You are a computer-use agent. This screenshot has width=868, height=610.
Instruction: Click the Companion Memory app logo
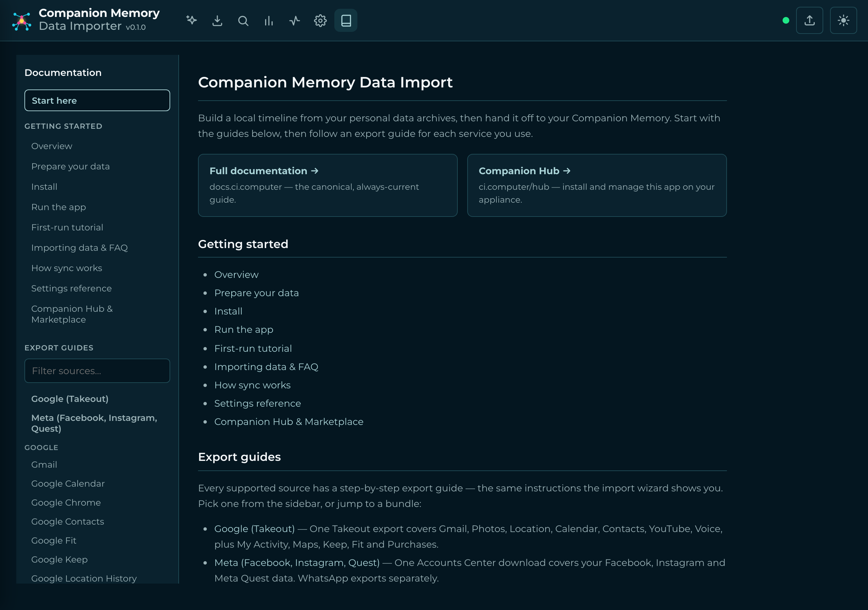point(22,21)
